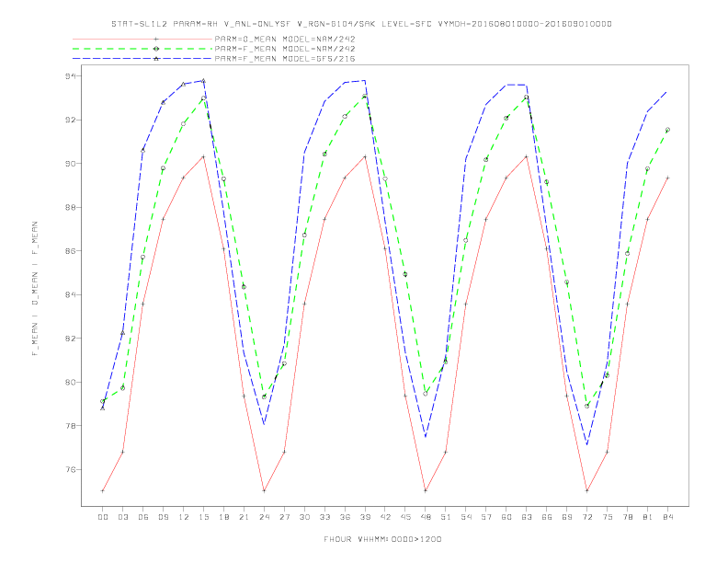728x563 pixels.
Task: Select legend entry PARM=F_MEAN MODEL=NAM/242
Action: (x=285, y=49)
